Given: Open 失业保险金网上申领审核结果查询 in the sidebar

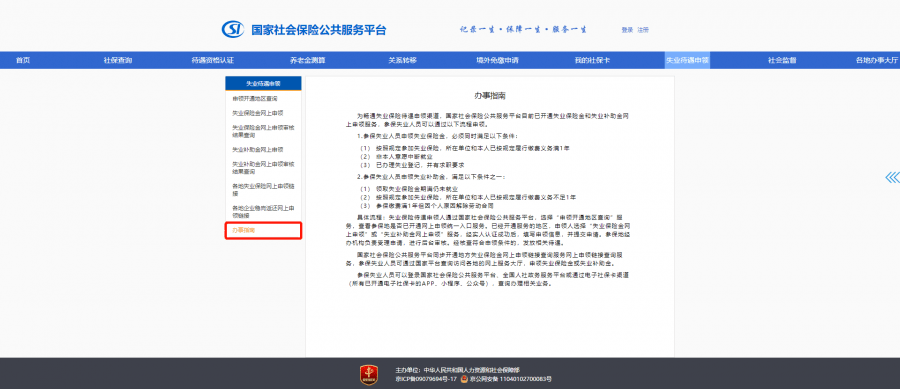Looking at the screenshot, I should tap(263, 131).
